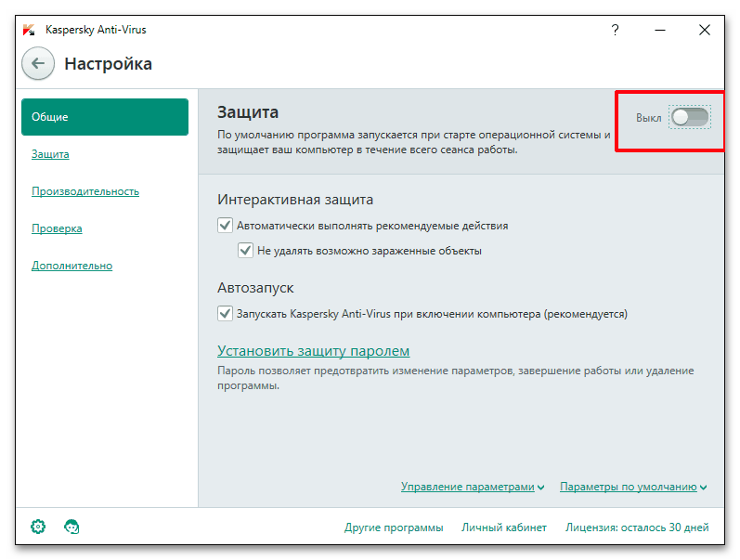Uncheck Запускать Kaspersky Anti-Virus при включении

tap(225, 314)
